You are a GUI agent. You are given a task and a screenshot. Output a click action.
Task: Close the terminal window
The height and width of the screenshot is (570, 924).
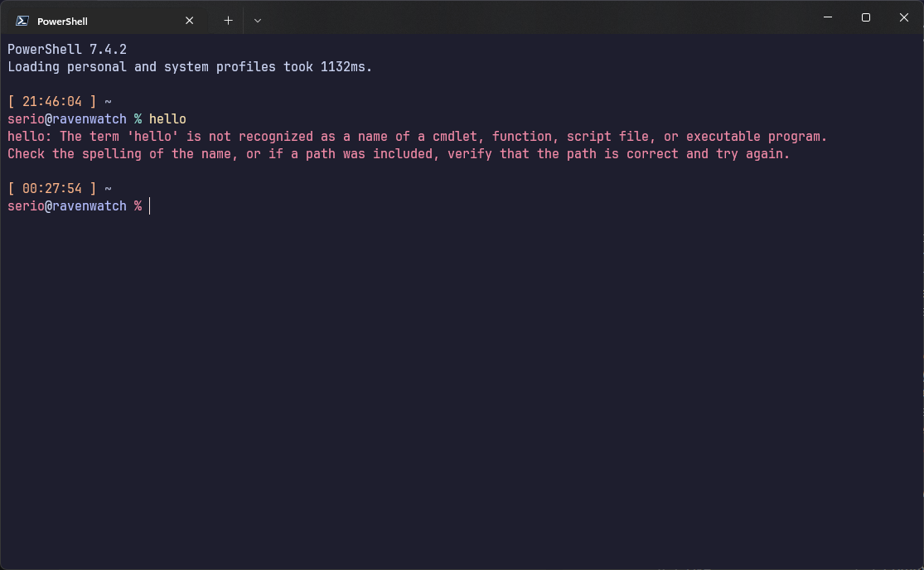pyautogui.click(x=903, y=17)
